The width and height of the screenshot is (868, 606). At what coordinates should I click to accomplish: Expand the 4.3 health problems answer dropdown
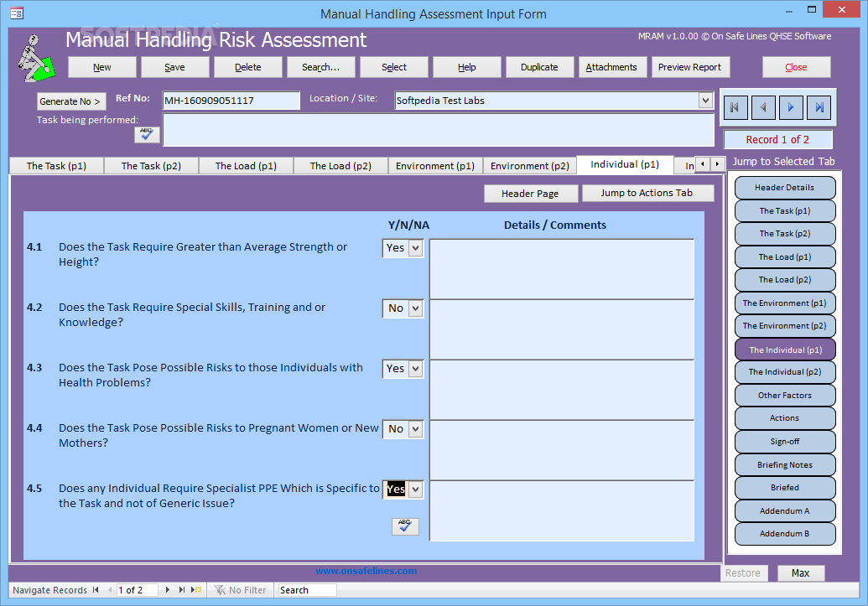point(416,369)
